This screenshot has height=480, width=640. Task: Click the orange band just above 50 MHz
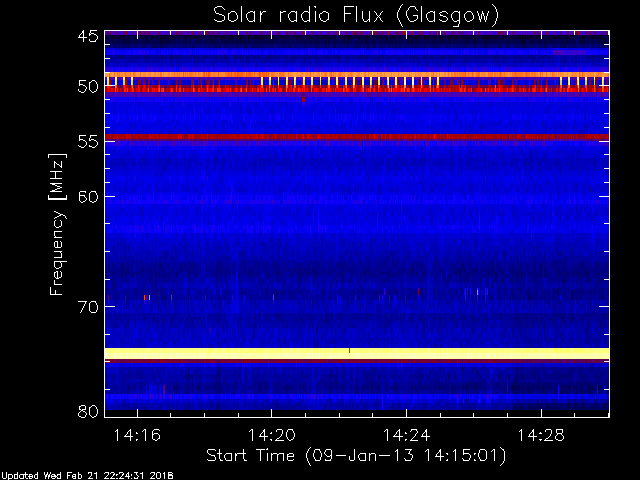coord(357,75)
